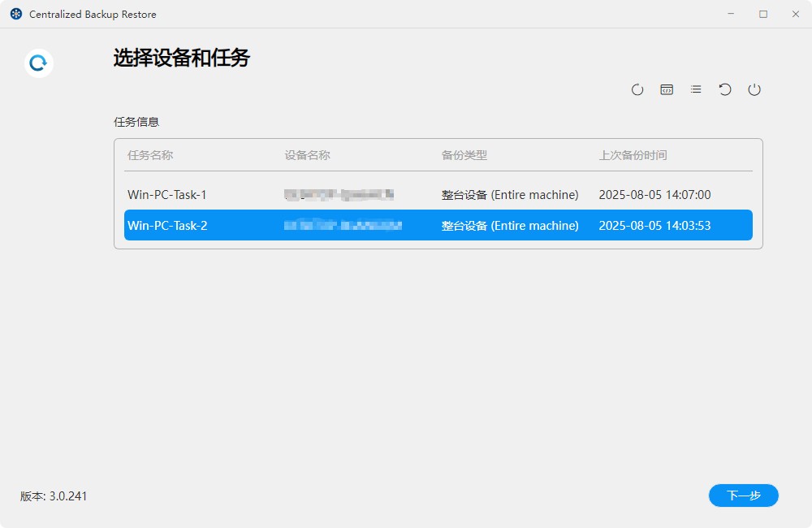Minimize the Centralized Backup Restore window

(x=732, y=14)
